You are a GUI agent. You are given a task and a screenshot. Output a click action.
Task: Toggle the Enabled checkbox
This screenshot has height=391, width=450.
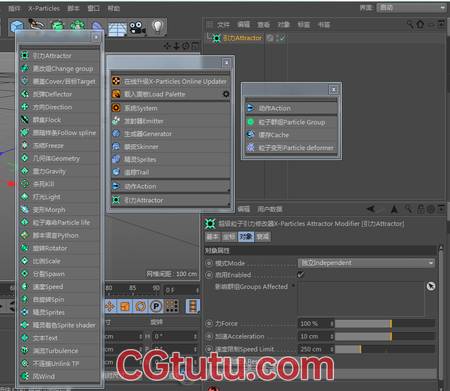(300, 275)
